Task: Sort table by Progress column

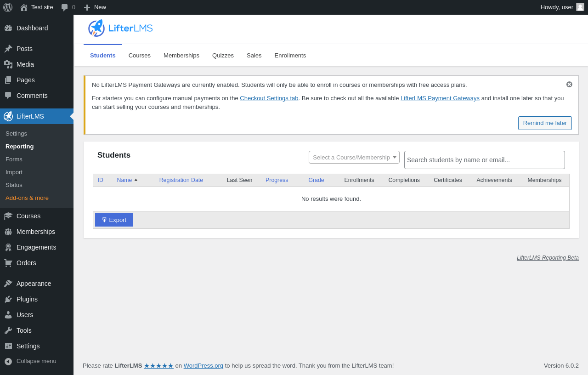Action: (x=277, y=180)
